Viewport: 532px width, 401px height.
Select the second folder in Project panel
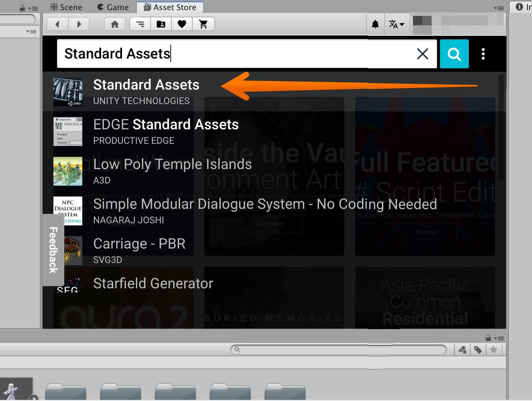[x=121, y=392]
